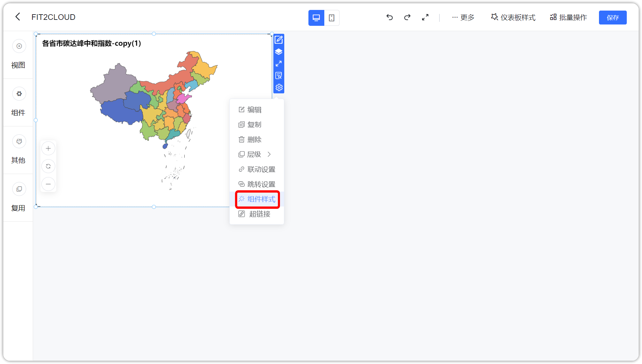Click the redo arrow icon
This screenshot has width=642, height=364.
tap(407, 17)
